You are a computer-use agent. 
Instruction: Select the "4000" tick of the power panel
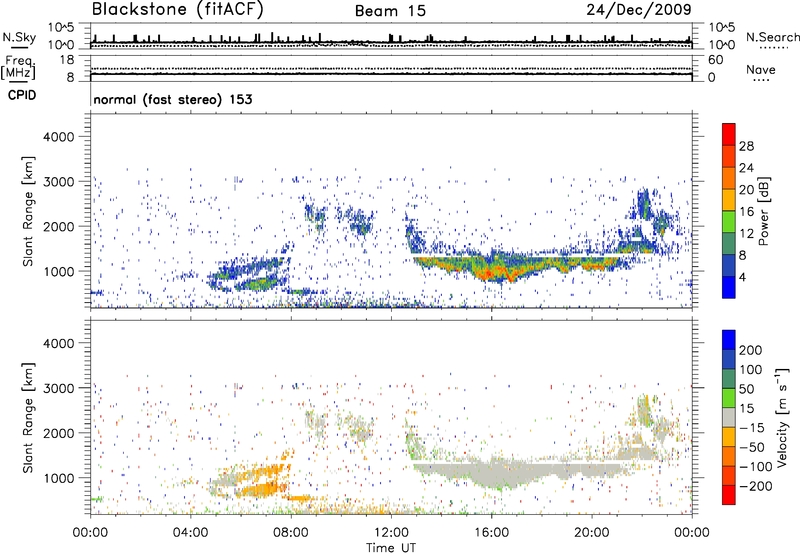(58, 137)
